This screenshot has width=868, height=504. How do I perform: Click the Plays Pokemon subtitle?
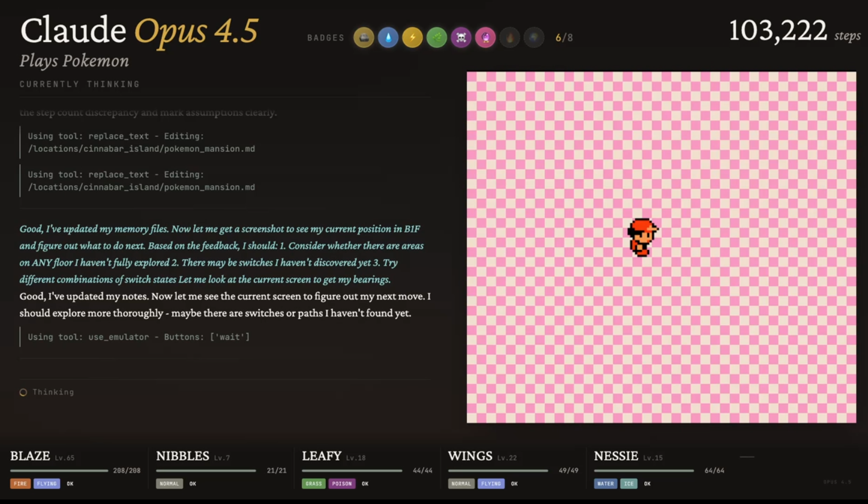point(74,61)
